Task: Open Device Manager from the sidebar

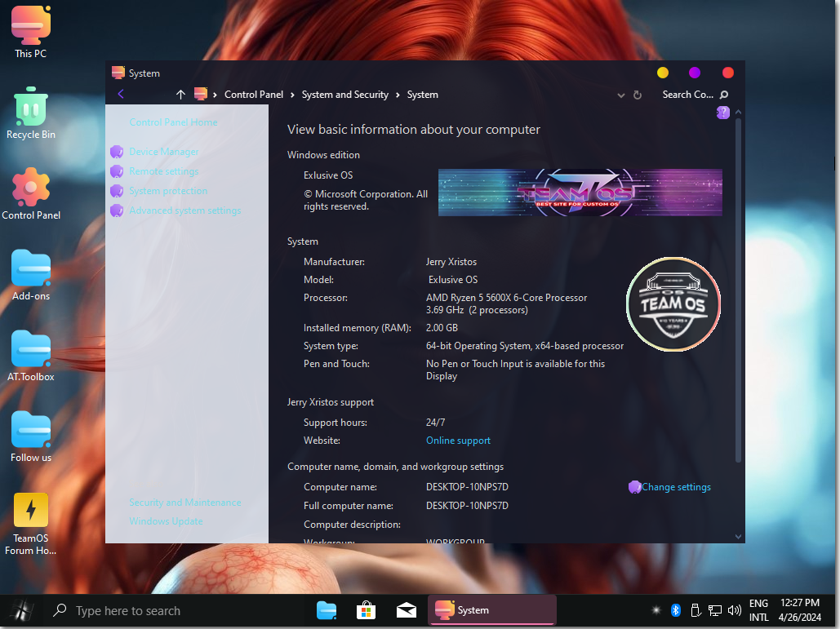Action: 164,152
